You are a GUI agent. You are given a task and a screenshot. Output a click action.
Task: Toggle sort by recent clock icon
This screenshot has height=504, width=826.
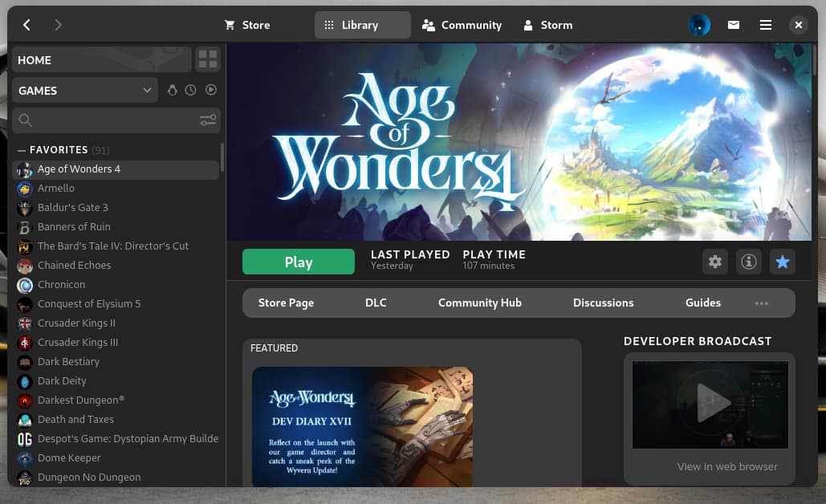[x=191, y=90]
